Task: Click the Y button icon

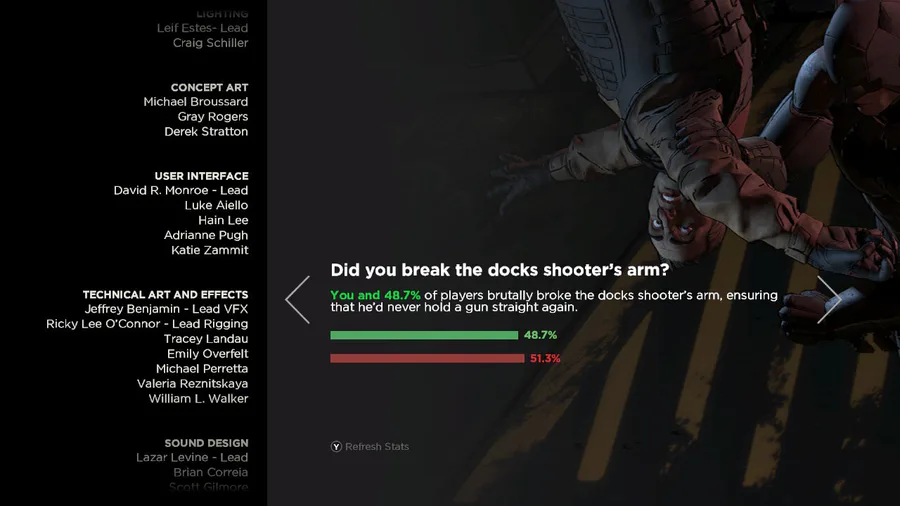Action: (336, 447)
